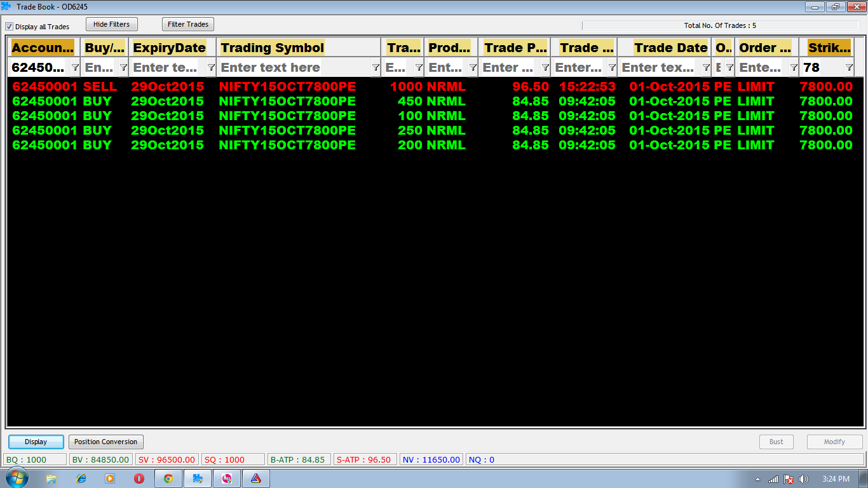Open Opera browser from the taskbar

click(x=139, y=478)
